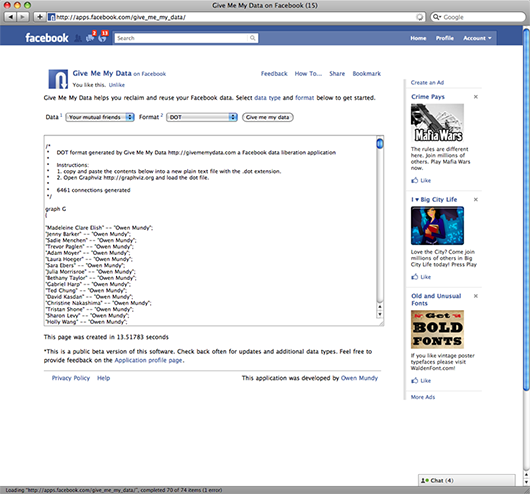Open Facebook notifications globe icon

click(x=103, y=37)
